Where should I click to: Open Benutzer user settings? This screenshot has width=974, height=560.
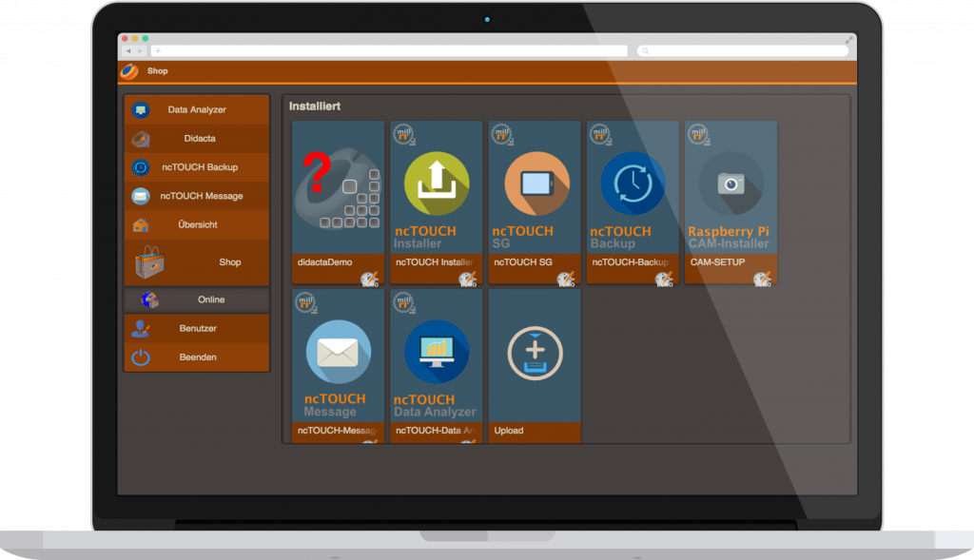click(x=197, y=328)
